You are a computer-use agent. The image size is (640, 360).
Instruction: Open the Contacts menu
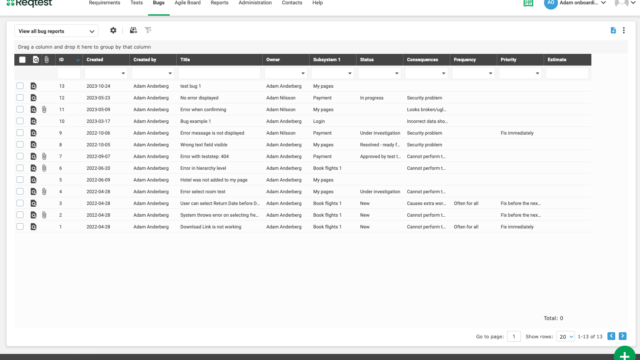click(292, 3)
